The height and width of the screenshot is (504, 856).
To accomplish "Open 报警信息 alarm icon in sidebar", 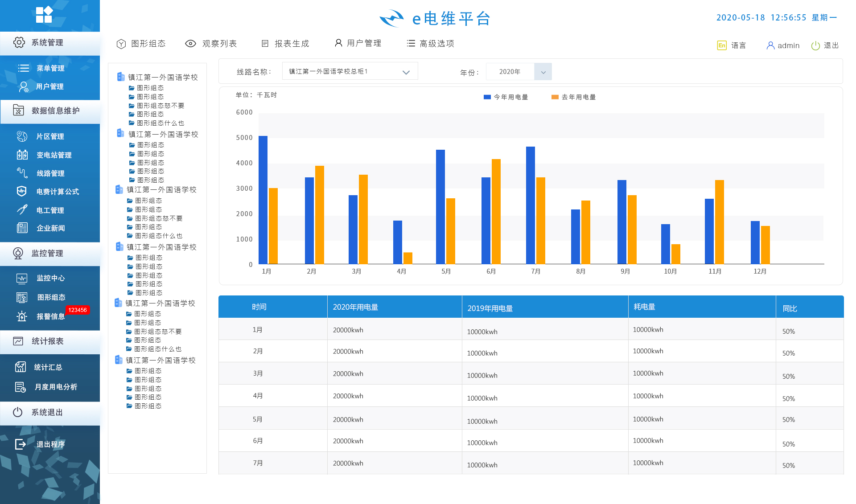I will tap(21, 316).
